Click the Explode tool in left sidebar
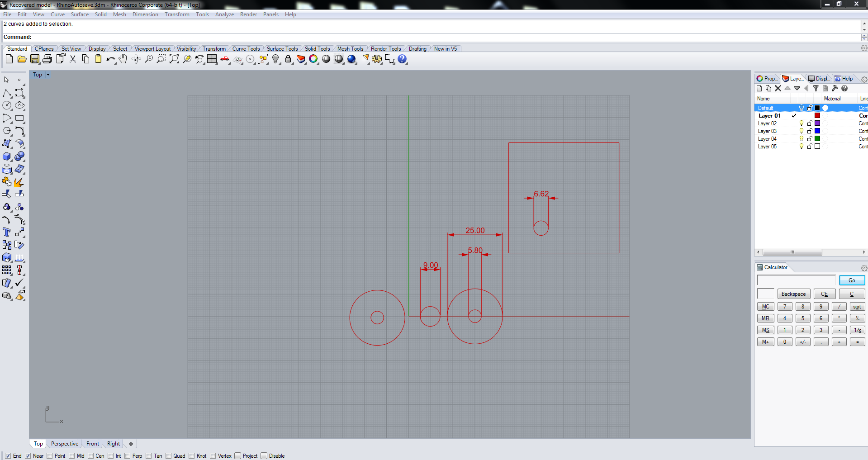The image size is (868, 460). (x=19, y=181)
